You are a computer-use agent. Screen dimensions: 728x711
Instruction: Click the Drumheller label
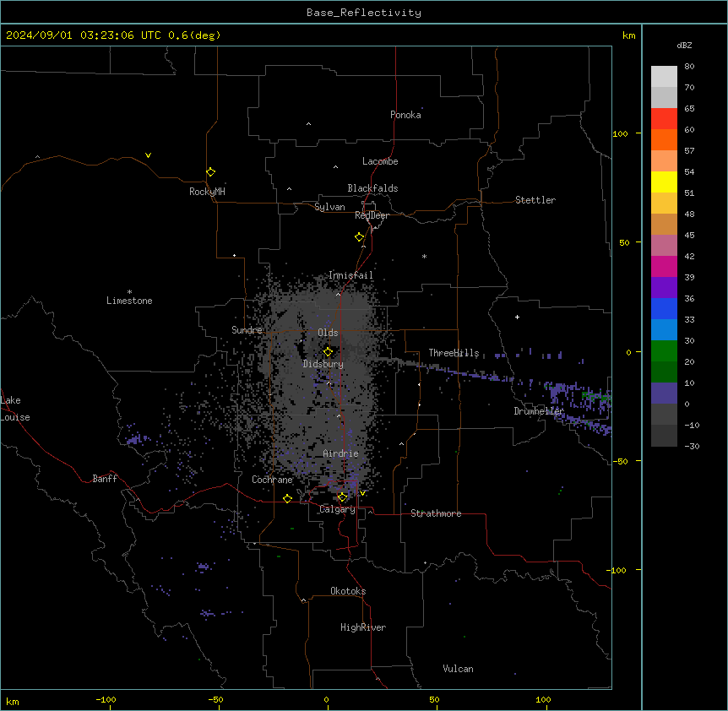point(539,411)
